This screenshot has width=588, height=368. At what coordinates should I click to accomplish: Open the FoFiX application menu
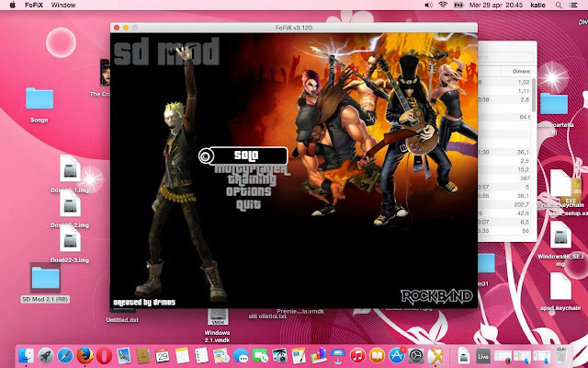point(34,5)
